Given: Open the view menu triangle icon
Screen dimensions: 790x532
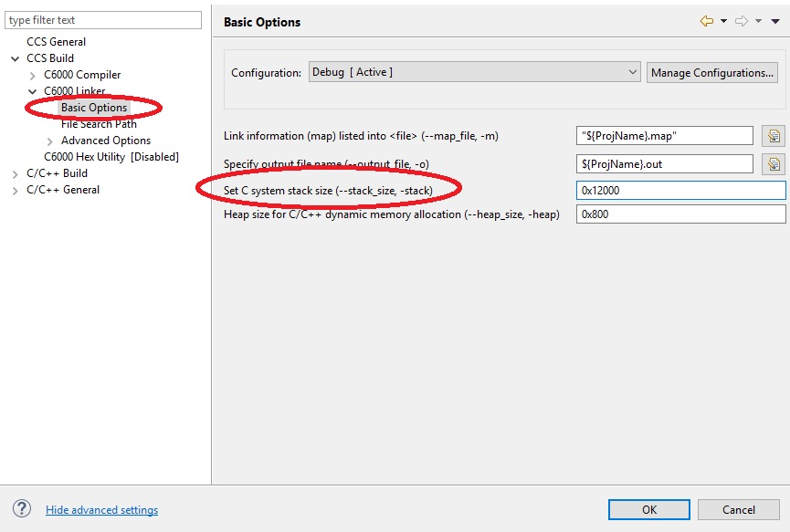Looking at the screenshot, I should (x=775, y=21).
